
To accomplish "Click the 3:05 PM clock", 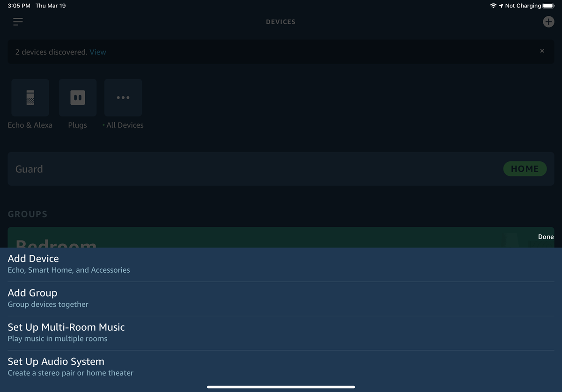I will click(x=19, y=6).
